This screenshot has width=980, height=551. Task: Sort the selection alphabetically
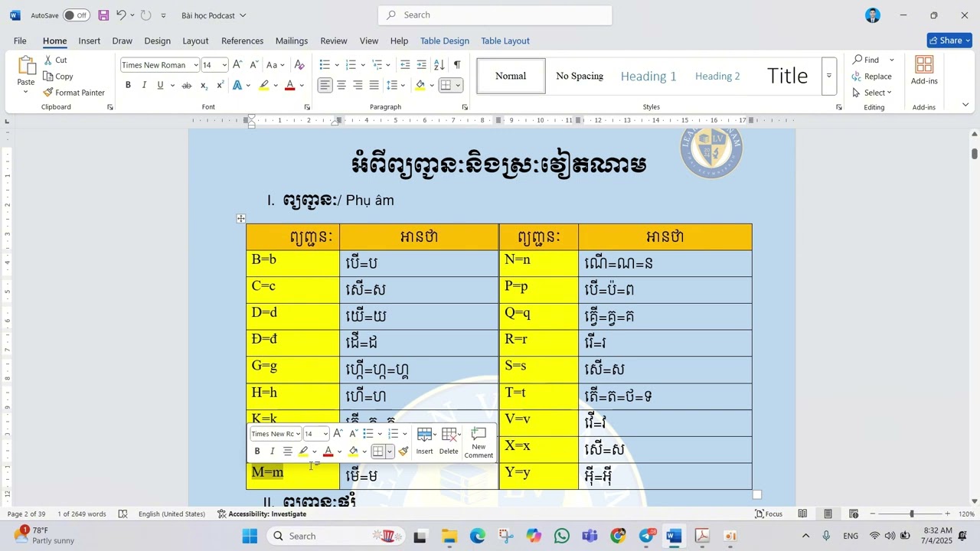(440, 65)
